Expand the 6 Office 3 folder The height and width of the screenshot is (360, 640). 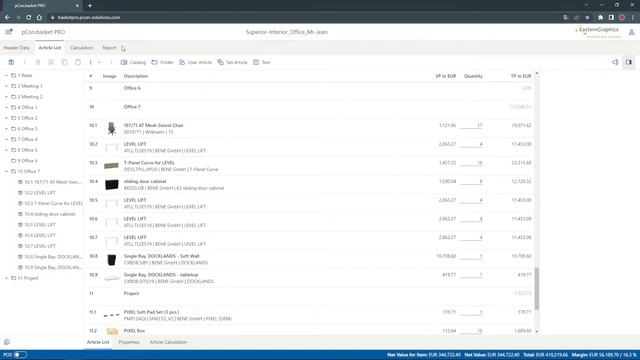click(x=6, y=129)
